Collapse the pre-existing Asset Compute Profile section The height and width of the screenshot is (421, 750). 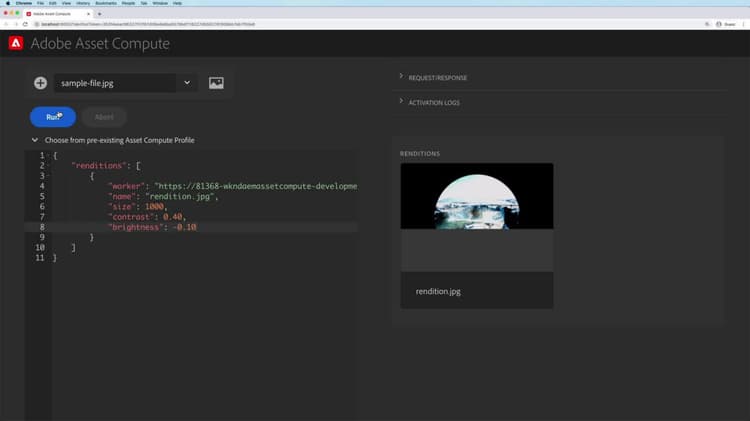[x=34, y=140]
